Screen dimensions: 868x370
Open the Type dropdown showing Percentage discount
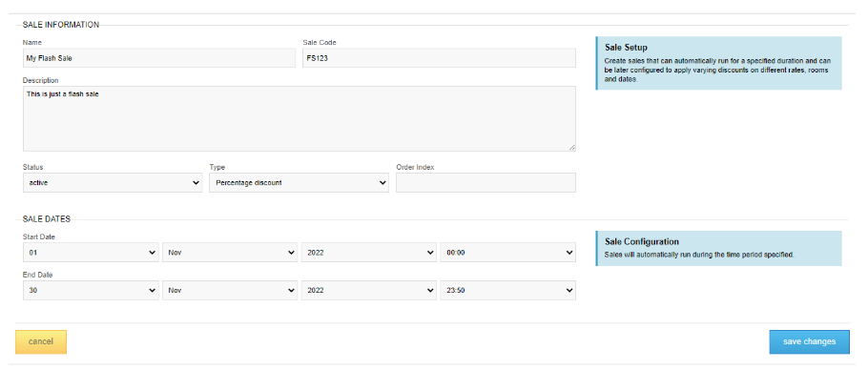point(299,182)
